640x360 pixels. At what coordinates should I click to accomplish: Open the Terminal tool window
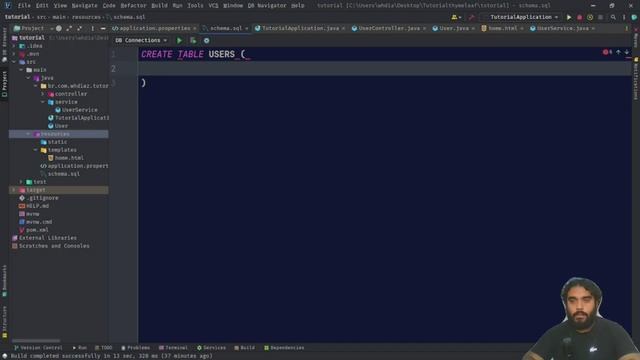(173, 348)
